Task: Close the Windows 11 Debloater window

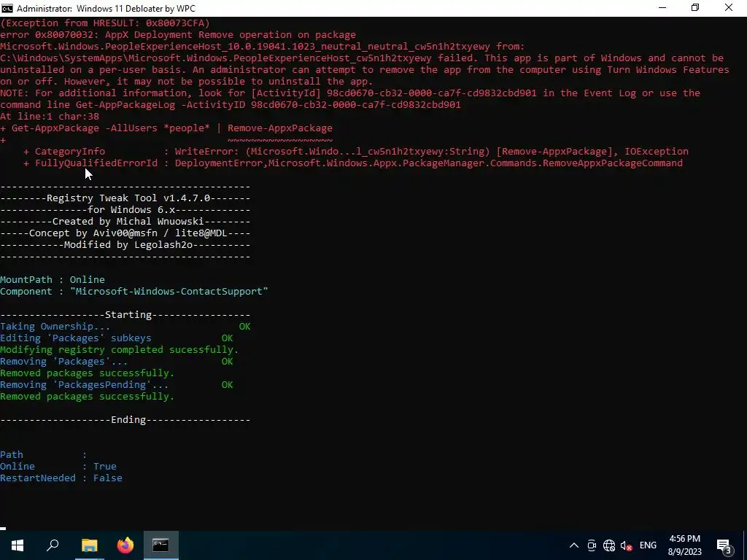Action: pos(729,8)
